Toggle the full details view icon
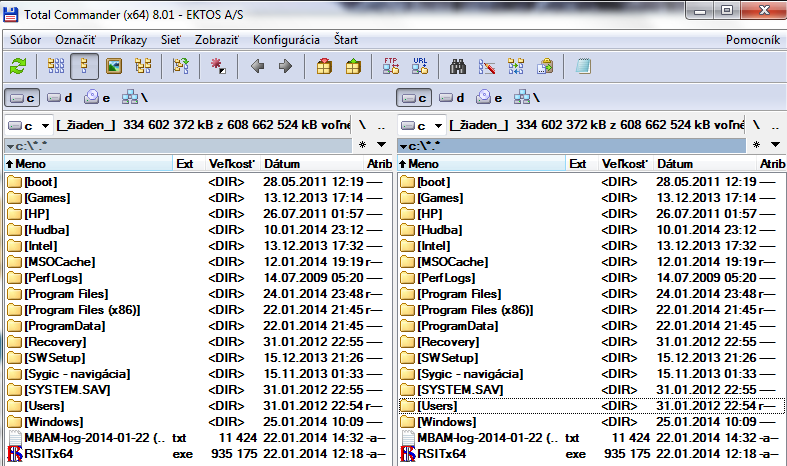Image resolution: width=787 pixels, height=466 pixels. [x=84, y=66]
